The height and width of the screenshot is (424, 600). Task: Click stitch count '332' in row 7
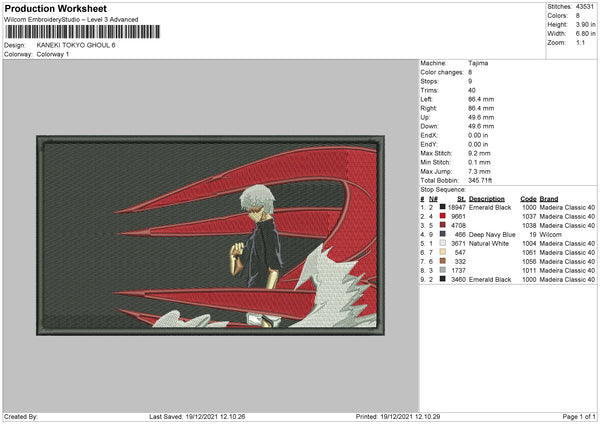click(x=460, y=261)
